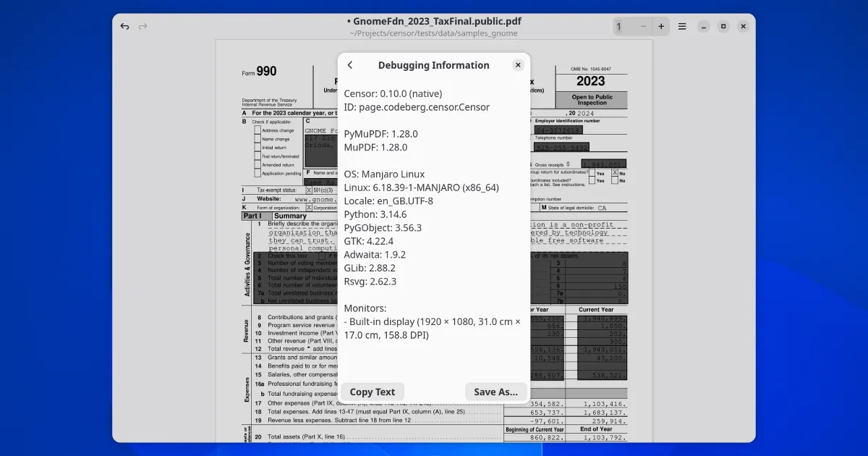Click the line 'Rsvg: 2.62.3'
Image resolution: width=868 pixels, height=456 pixels.
click(x=370, y=282)
